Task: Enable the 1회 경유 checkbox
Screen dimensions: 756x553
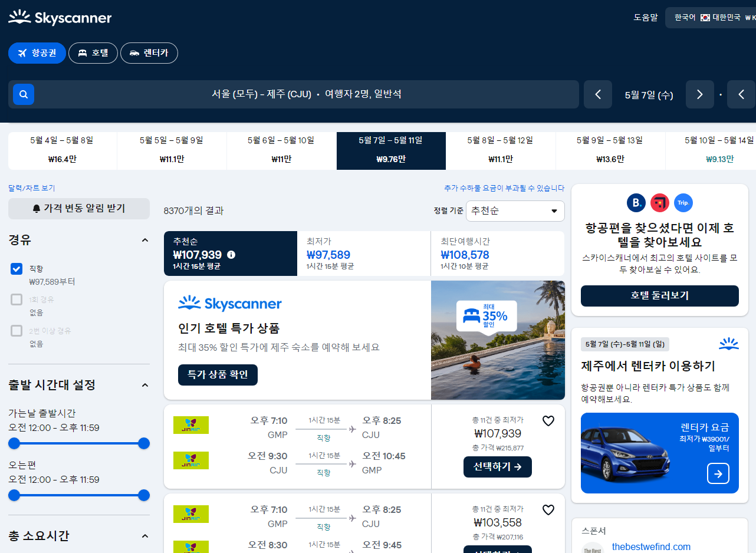Action: pos(16,299)
